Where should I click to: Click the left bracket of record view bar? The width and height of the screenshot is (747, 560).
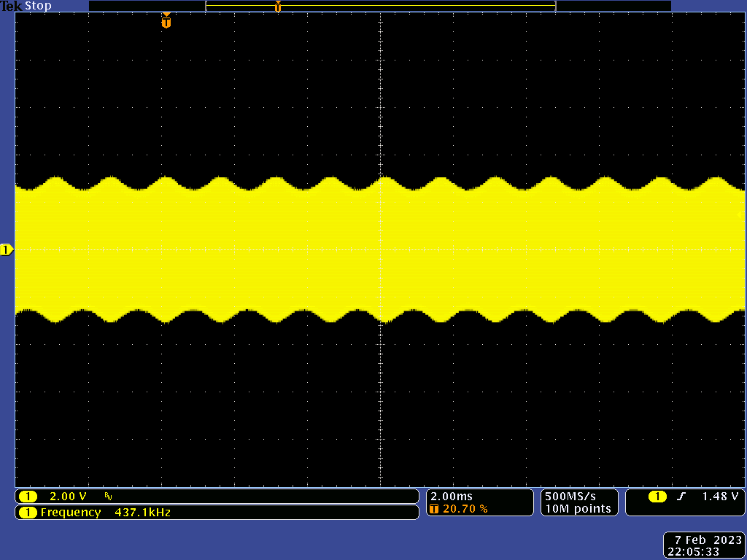[207, 7]
